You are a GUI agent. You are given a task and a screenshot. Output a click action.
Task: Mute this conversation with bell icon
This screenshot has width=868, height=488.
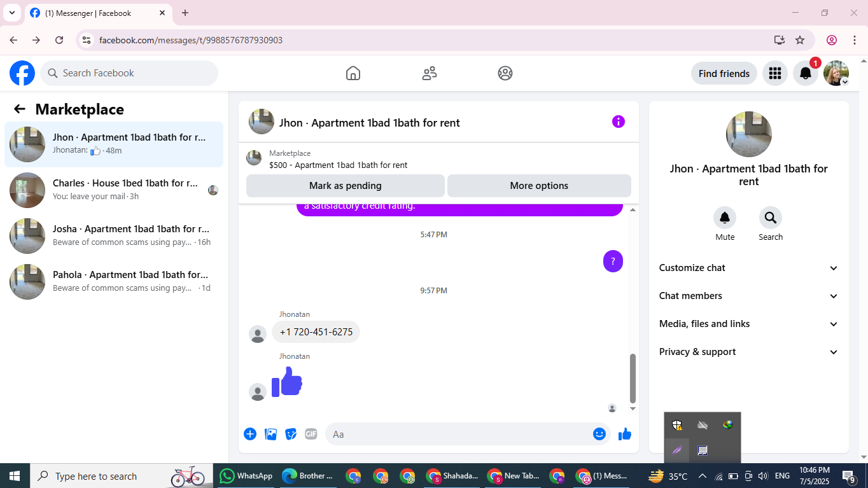[x=725, y=218]
